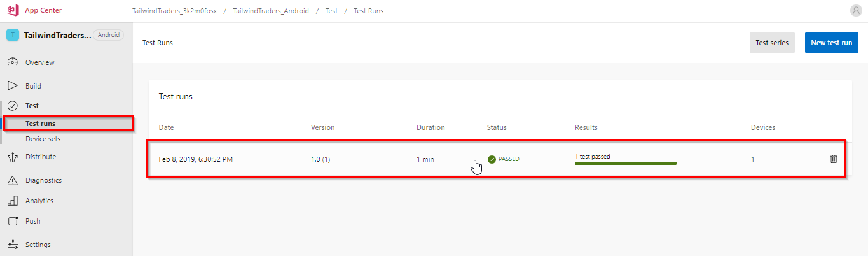Click the green test passed progress bar
Image resolution: width=868 pixels, height=256 pixels.
tap(625, 163)
